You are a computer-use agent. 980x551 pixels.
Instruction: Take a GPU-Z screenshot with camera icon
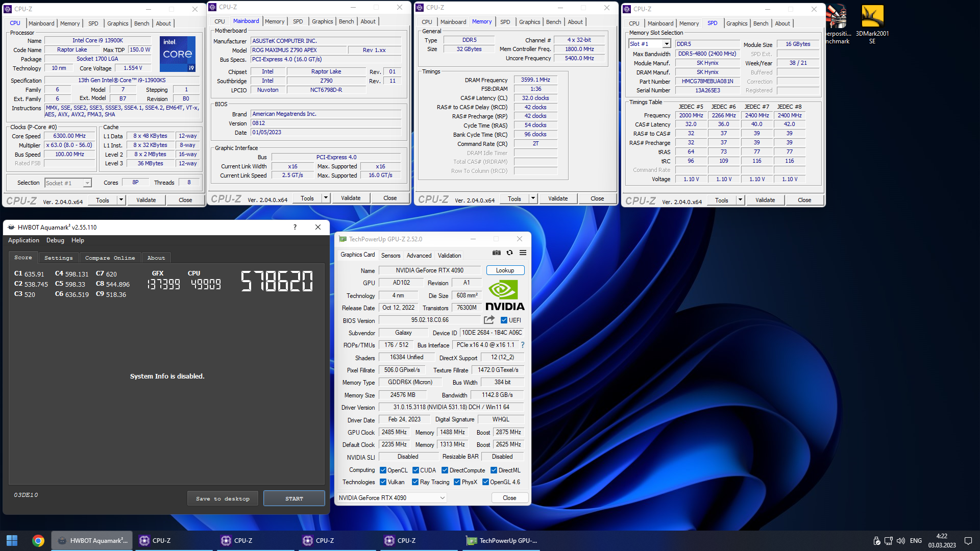click(x=496, y=253)
